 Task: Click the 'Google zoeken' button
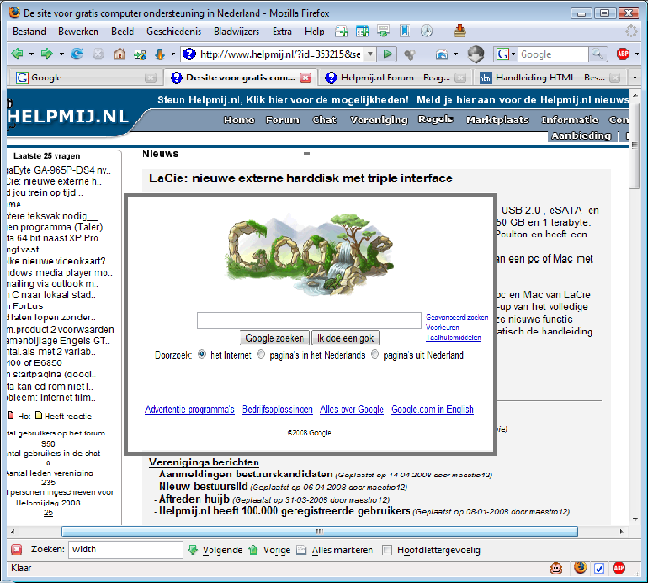(x=274, y=338)
